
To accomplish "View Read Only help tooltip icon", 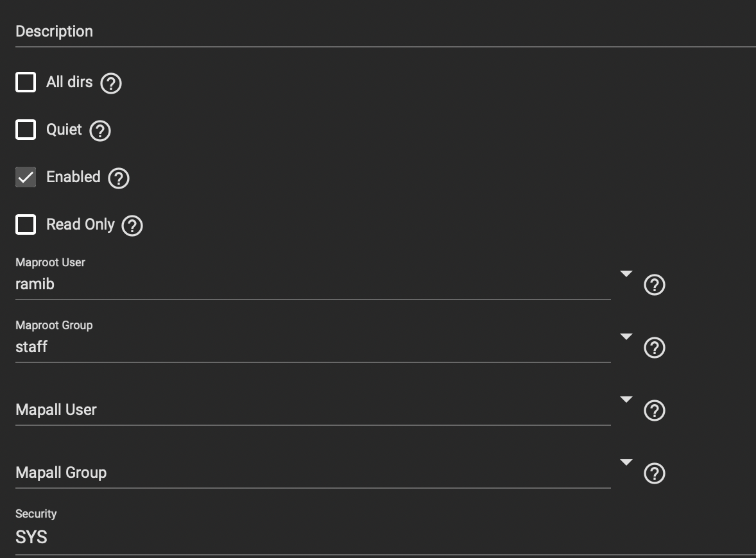I will tap(132, 226).
